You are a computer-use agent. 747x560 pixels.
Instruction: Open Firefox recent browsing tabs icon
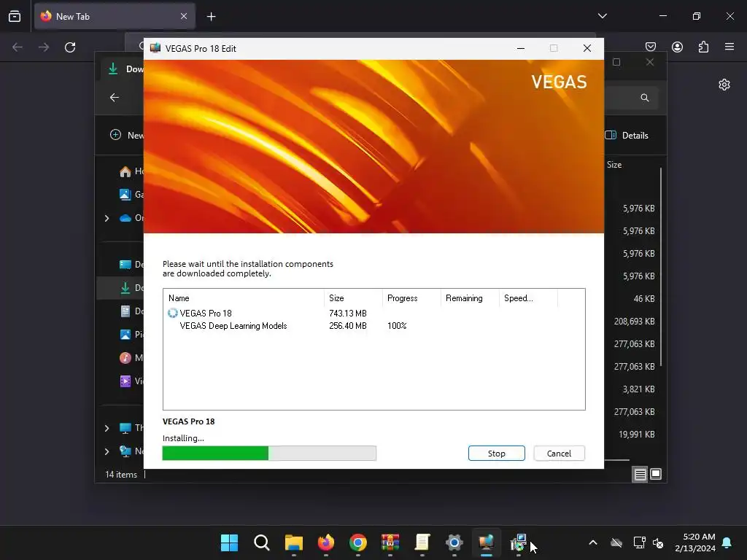click(x=15, y=16)
